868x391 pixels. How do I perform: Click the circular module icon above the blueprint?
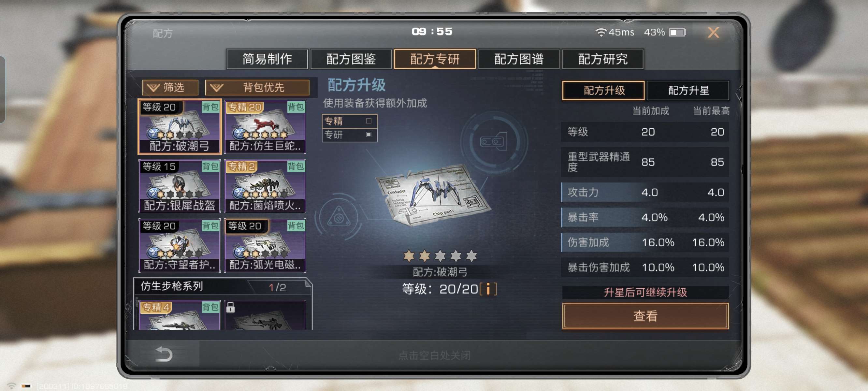click(494, 141)
